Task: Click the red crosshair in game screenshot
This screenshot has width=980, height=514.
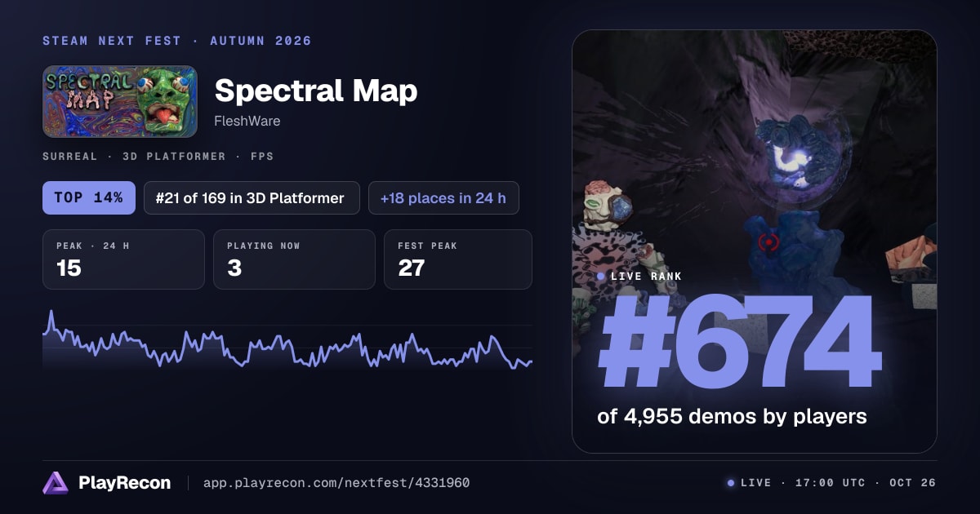Action: [768, 242]
